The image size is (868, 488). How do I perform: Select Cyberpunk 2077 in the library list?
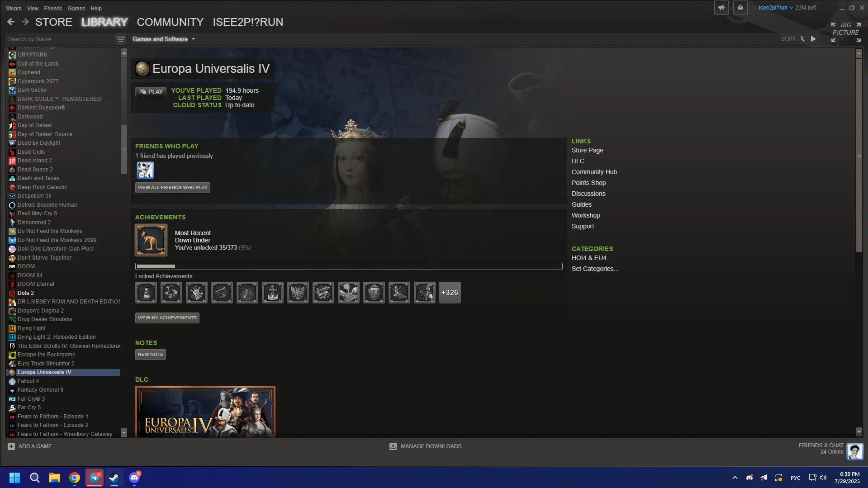(x=38, y=81)
